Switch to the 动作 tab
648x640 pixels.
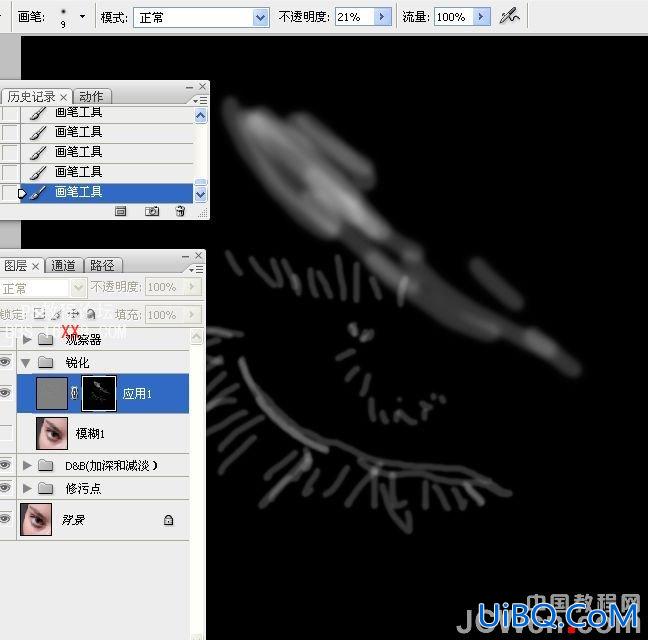click(91, 97)
